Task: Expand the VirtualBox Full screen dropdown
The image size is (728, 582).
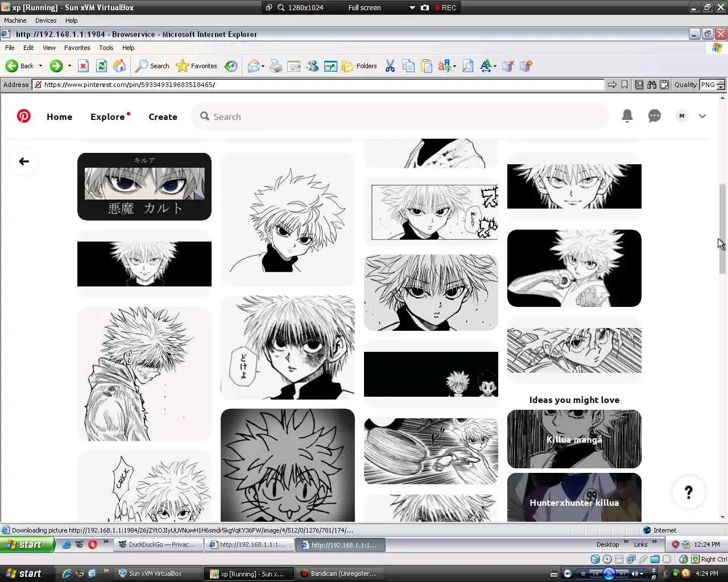Action: point(412,7)
